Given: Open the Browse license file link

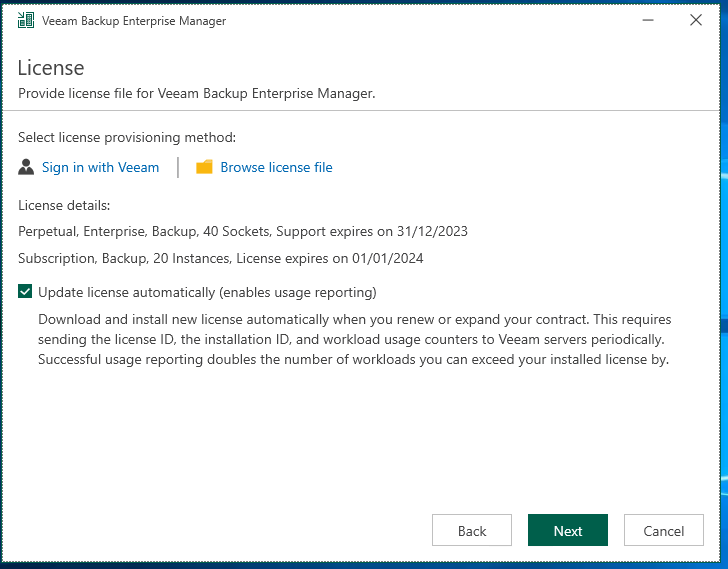Looking at the screenshot, I should [276, 167].
